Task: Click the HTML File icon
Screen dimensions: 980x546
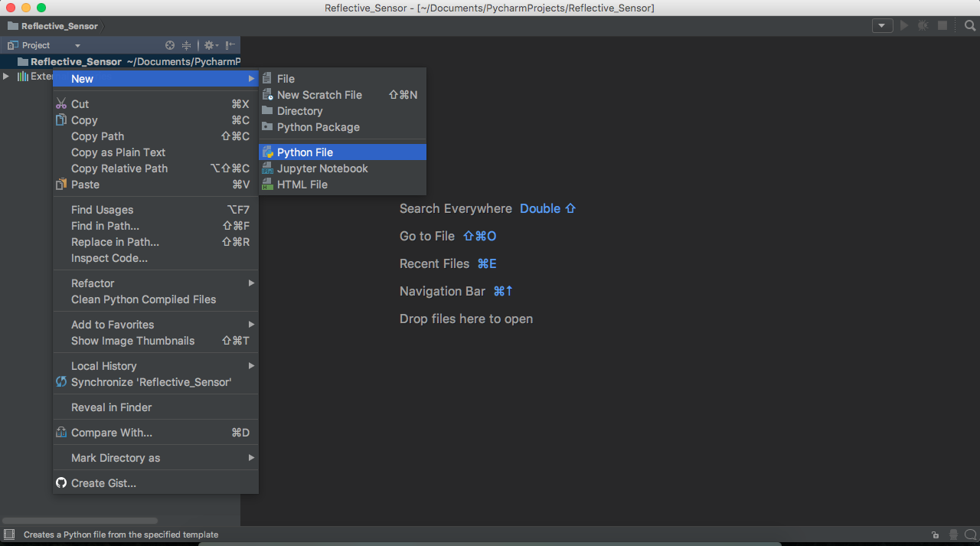Action: 267,185
